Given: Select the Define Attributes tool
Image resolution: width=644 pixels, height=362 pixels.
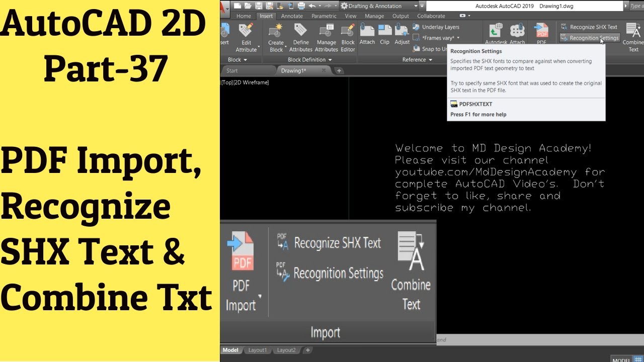Looking at the screenshot, I should pos(301,38).
